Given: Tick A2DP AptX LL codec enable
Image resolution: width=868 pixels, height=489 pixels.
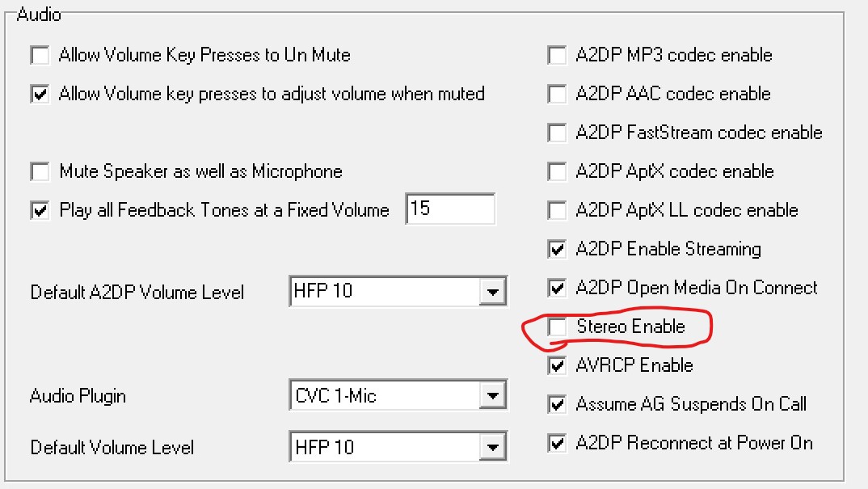Looking at the screenshot, I should click(x=557, y=211).
